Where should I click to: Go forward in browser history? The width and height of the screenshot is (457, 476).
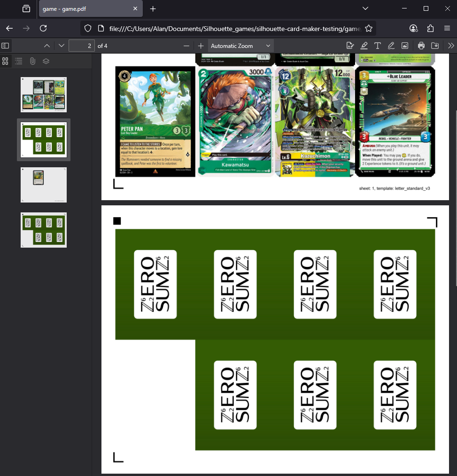coord(26,28)
